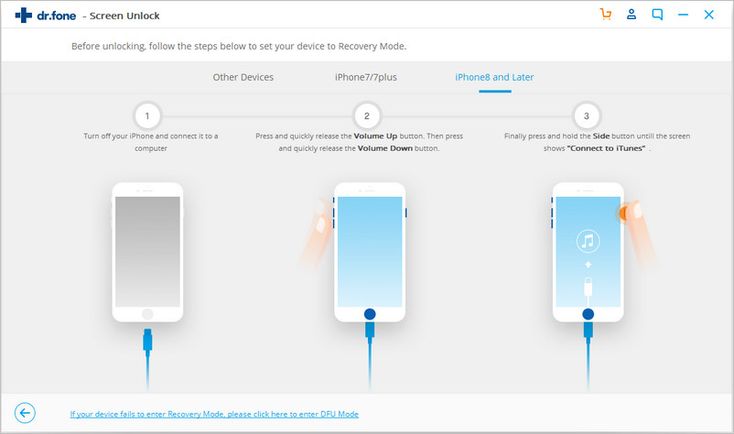The image size is (734, 434).
Task: Click the dr.fone logo
Action: coord(40,16)
